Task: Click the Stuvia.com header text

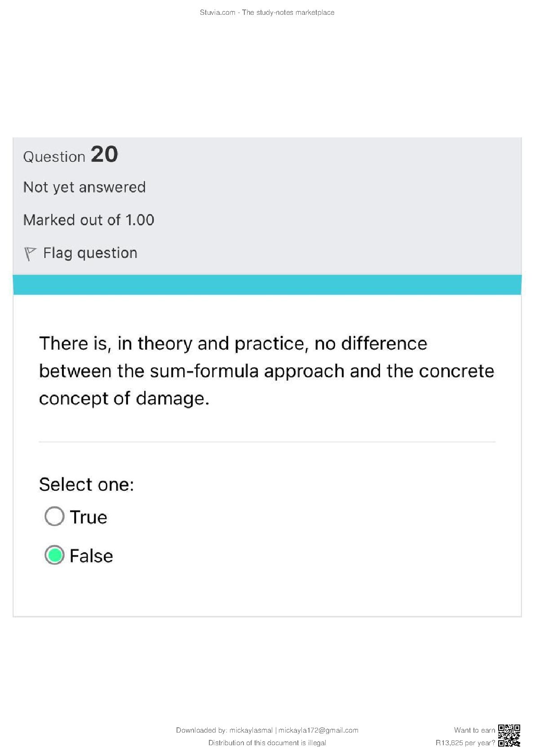Action: [x=267, y=13]
